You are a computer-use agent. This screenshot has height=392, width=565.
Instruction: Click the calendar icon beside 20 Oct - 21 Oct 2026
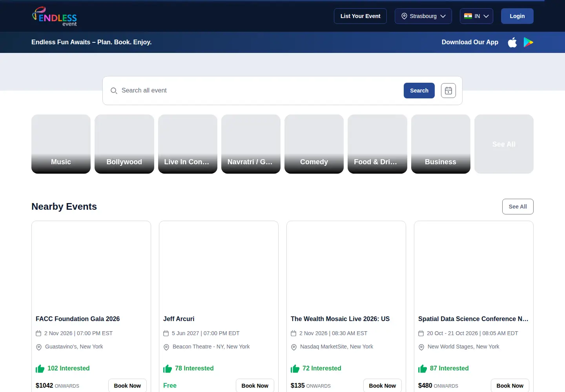click(x=421, y=333)
